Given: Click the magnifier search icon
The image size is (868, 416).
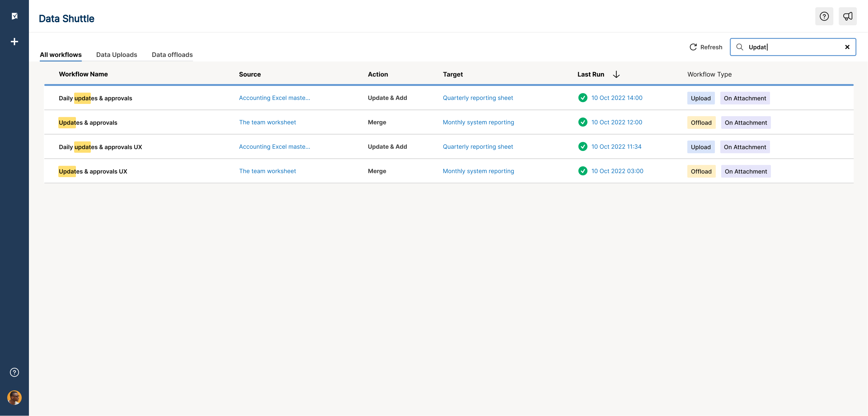Looking at the screenshot, I should [740, 47].
